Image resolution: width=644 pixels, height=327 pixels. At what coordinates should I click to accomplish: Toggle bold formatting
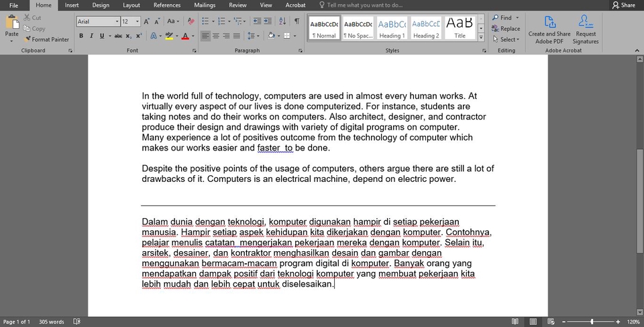click(x=81, y=36)
